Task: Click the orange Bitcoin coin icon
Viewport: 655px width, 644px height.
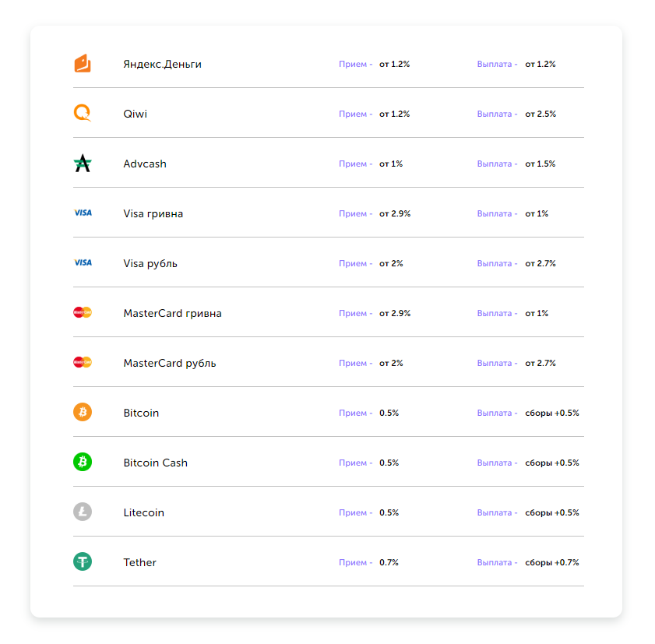Action: click(x=83, y=413)
